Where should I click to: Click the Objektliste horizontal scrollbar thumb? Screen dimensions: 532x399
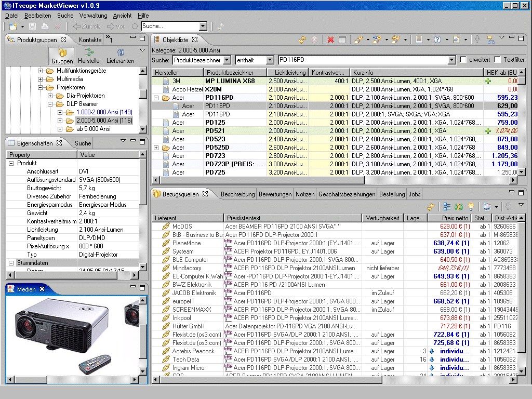coord(261,180)
